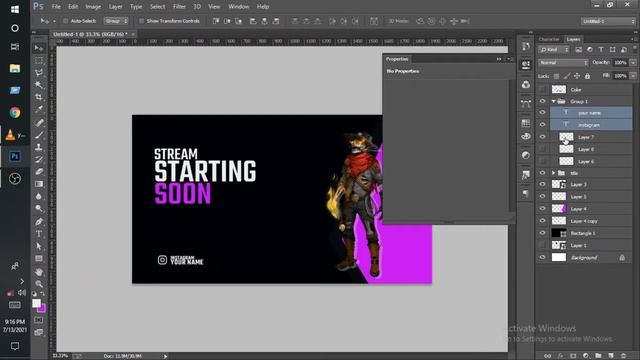Select the Brush tool
The height and width of the screenshot is (360, 640).
coord(39,135)
